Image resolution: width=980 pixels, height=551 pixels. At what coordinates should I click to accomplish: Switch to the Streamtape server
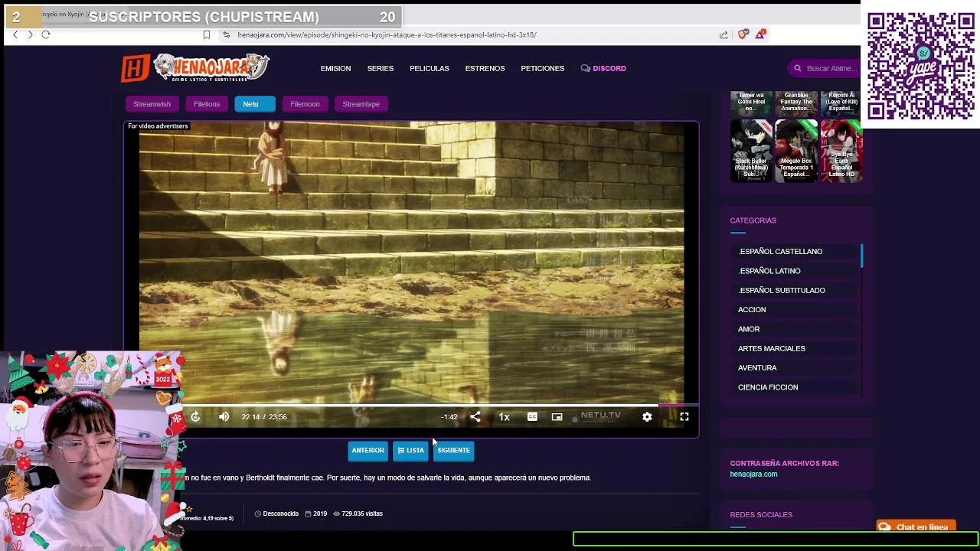click(x=361, y=104)
